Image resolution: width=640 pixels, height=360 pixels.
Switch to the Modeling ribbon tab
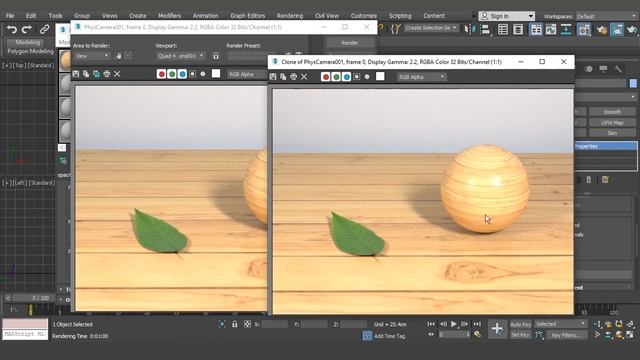tap(28, 42)
